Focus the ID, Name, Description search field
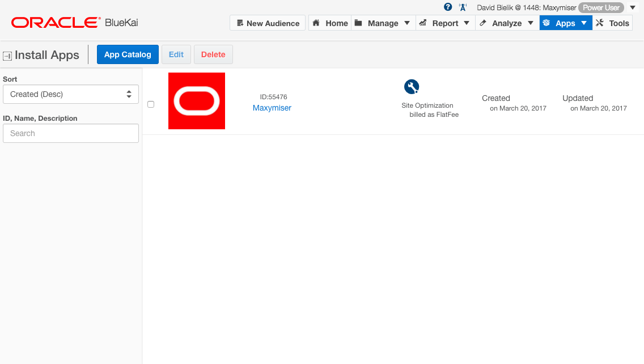The height and width of the screenshot is (364, 644). 71,133
